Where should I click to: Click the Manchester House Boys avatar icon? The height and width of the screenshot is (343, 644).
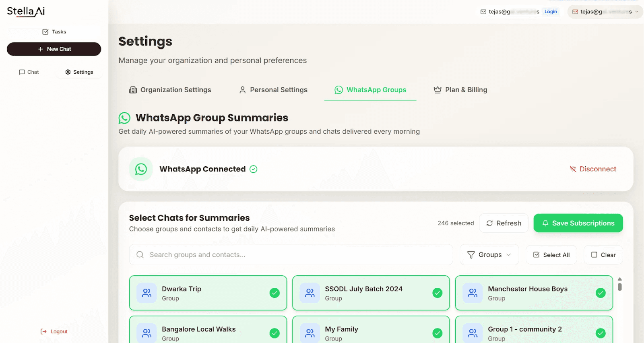473,293
